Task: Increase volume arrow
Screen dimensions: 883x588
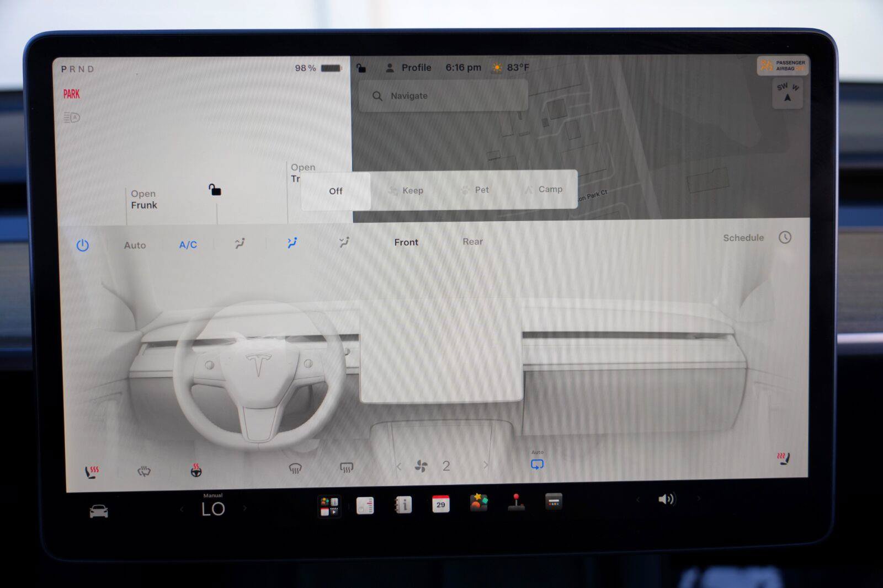Action: [x=698, y=499]
